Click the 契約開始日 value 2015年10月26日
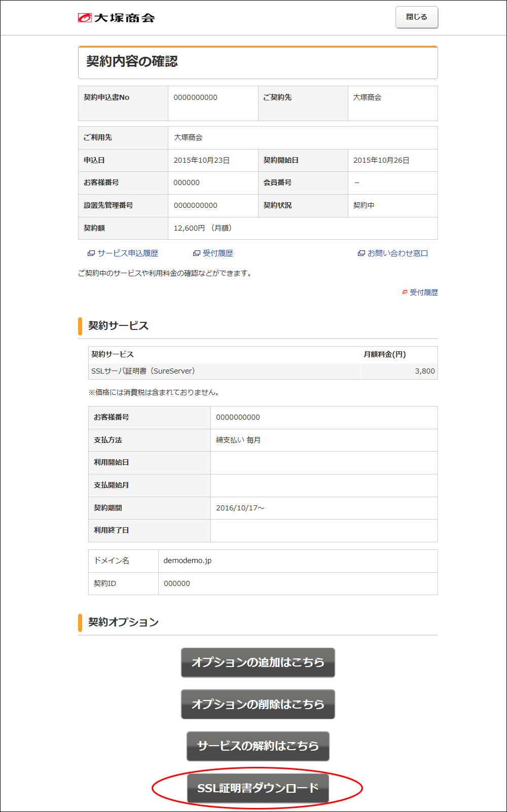 [x=381, y=160]
